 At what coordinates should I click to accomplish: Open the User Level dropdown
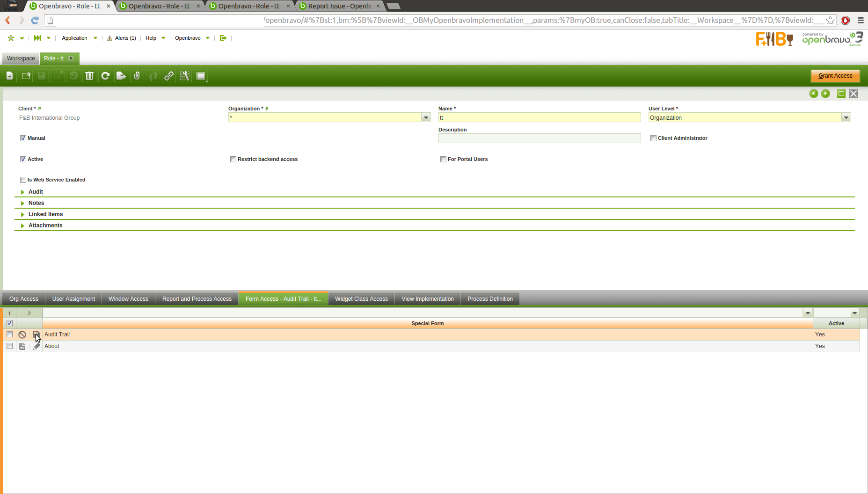846,118
